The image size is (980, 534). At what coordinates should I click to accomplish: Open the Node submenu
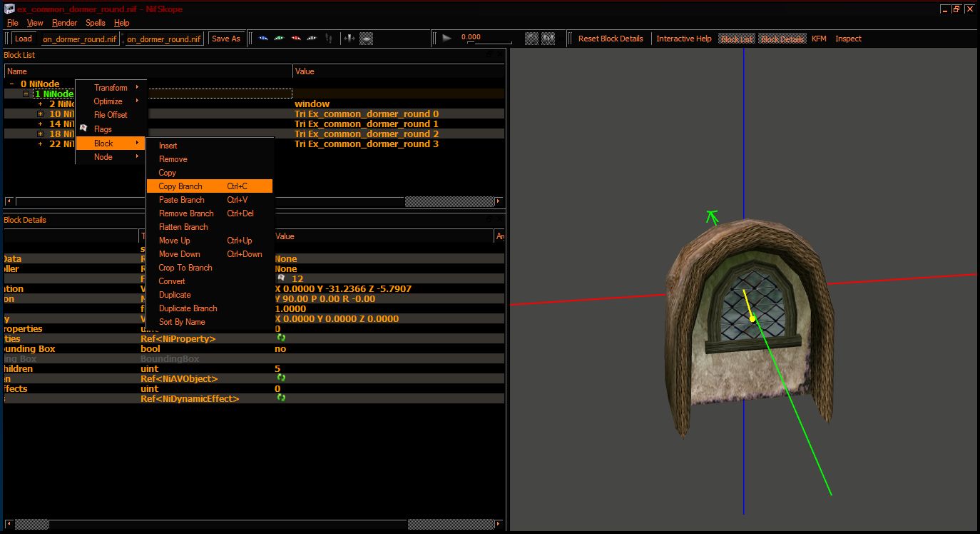click(111, 157)
